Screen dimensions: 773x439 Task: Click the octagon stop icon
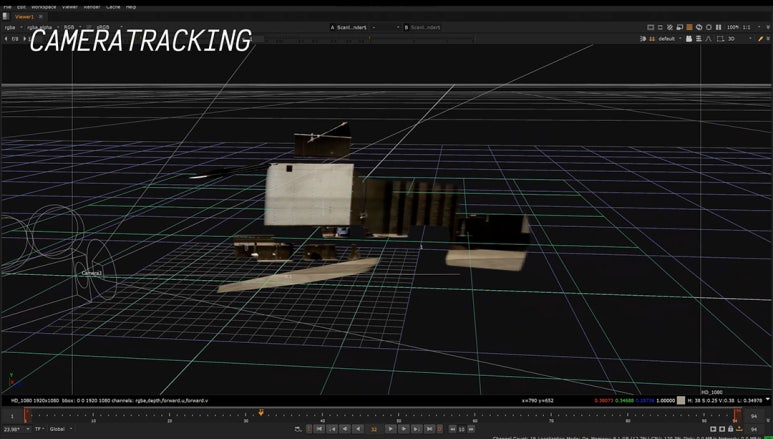tap(709, 27)
